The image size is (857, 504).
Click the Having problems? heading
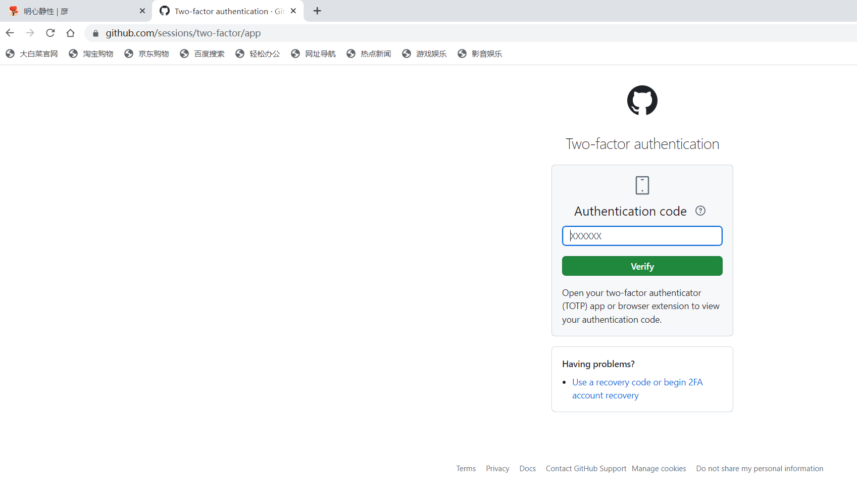coord(598,364)
